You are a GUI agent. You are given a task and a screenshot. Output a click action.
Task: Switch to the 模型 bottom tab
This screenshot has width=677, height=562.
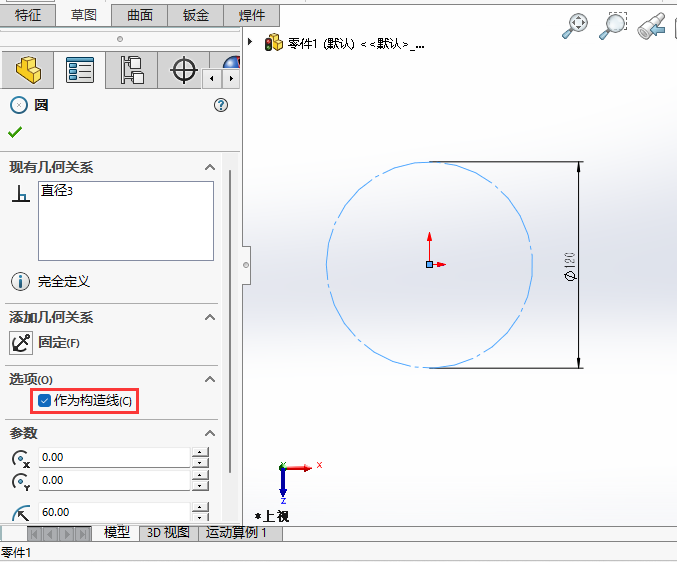click(x=116, y=533)
